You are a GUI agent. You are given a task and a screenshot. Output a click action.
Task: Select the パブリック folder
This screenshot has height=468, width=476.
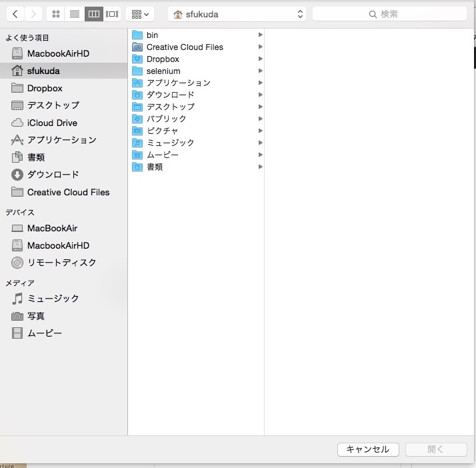[x=196, y=119]
